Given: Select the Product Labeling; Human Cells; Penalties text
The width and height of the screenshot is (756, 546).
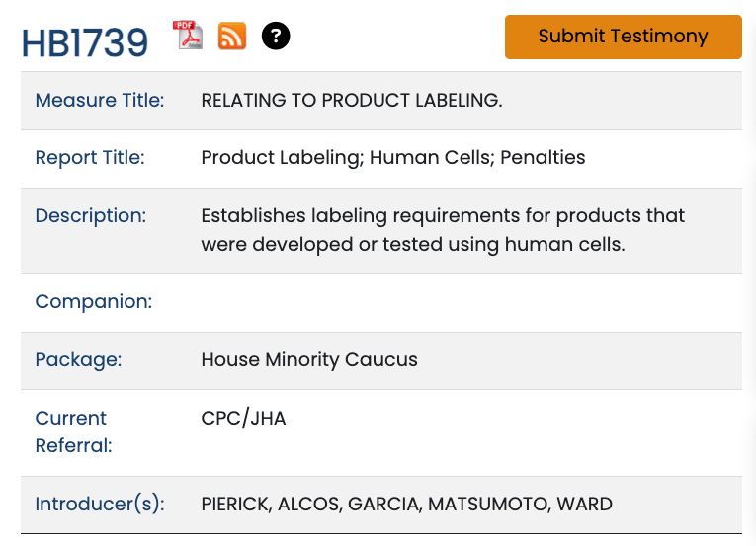Looking at the screenshot, I should [x=392, y=158].
